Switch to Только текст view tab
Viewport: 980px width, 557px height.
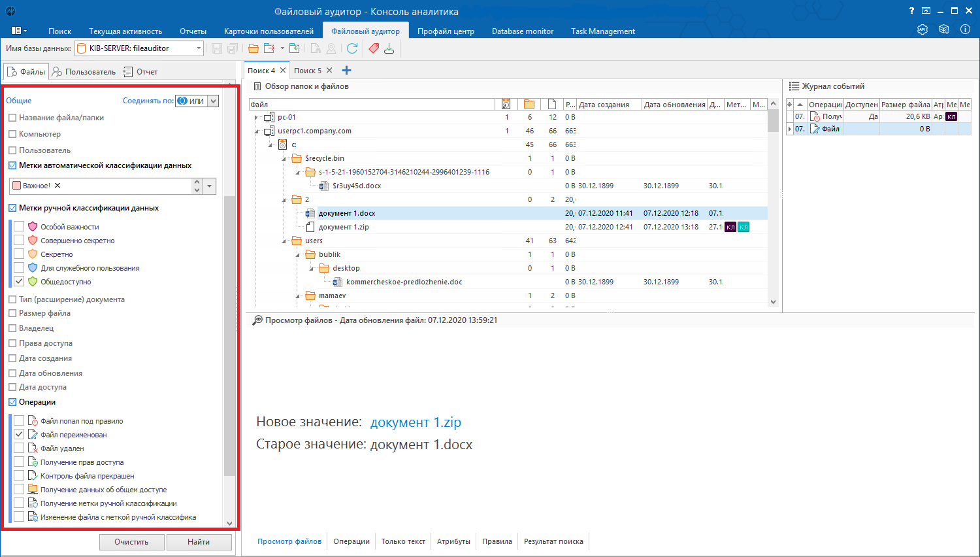pyautogui.click(x=403, y=541)
